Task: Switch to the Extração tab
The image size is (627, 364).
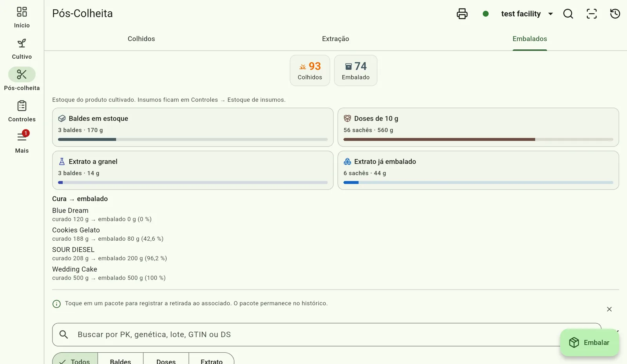Action: click(335, 39)
